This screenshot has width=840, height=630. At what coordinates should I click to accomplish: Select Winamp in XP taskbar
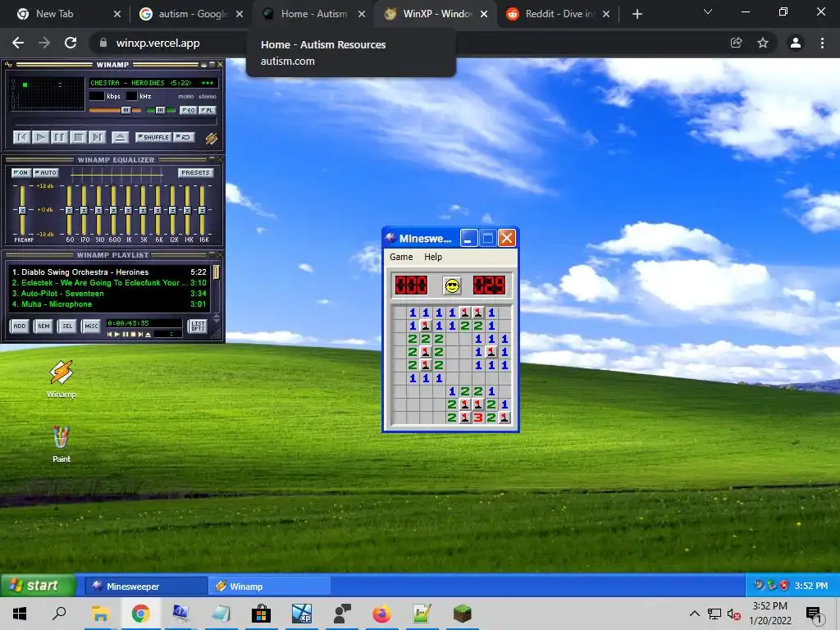(x=269, y=587)
